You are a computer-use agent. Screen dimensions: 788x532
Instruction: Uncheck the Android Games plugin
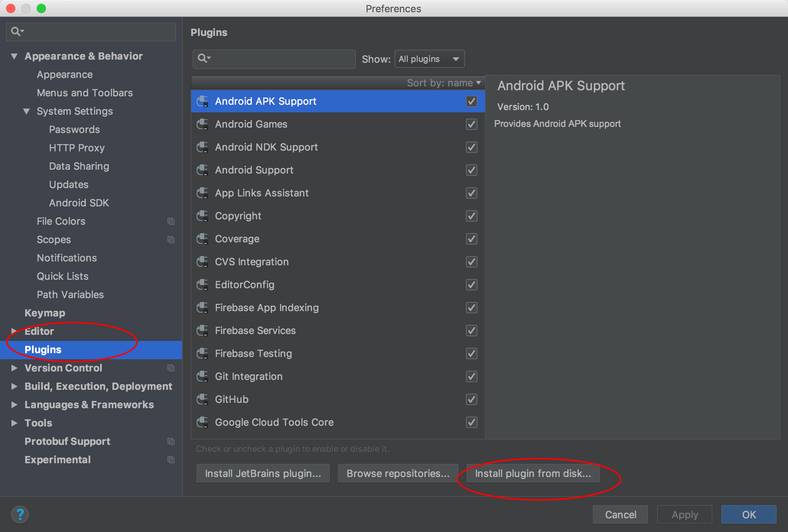(472, 124)
